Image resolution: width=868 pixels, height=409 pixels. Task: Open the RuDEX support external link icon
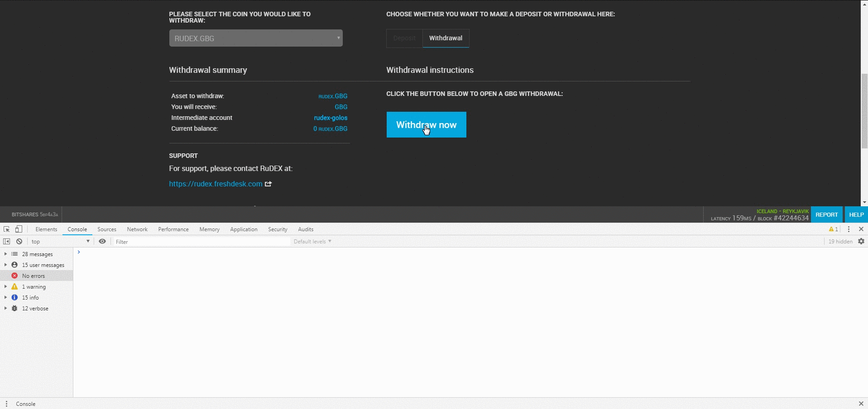point(269,184)
